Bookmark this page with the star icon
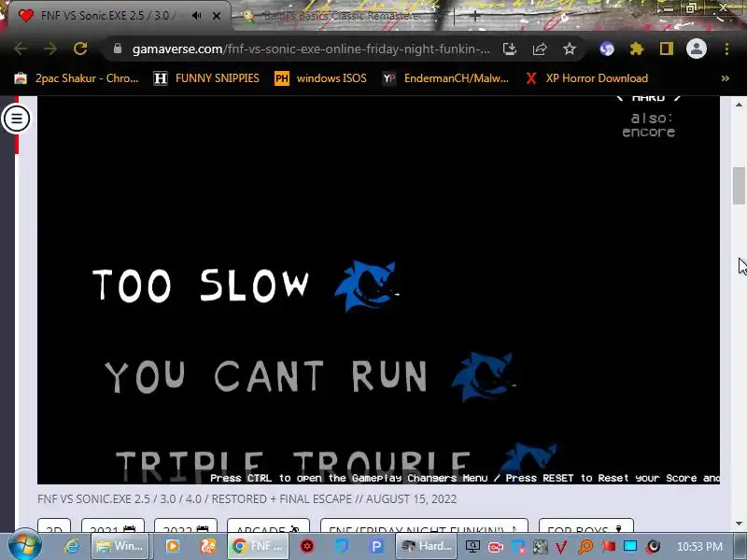Screen dimensions: 747x560 [570, 49]
